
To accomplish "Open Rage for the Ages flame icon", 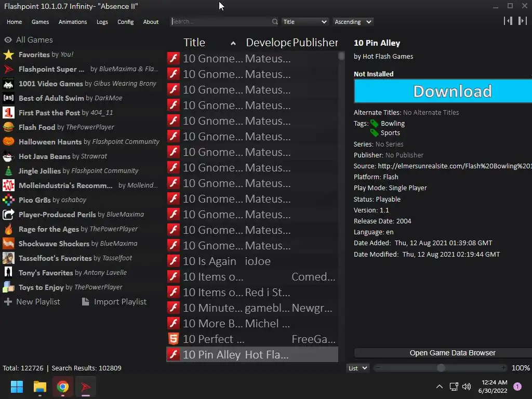I will (8, 229).
